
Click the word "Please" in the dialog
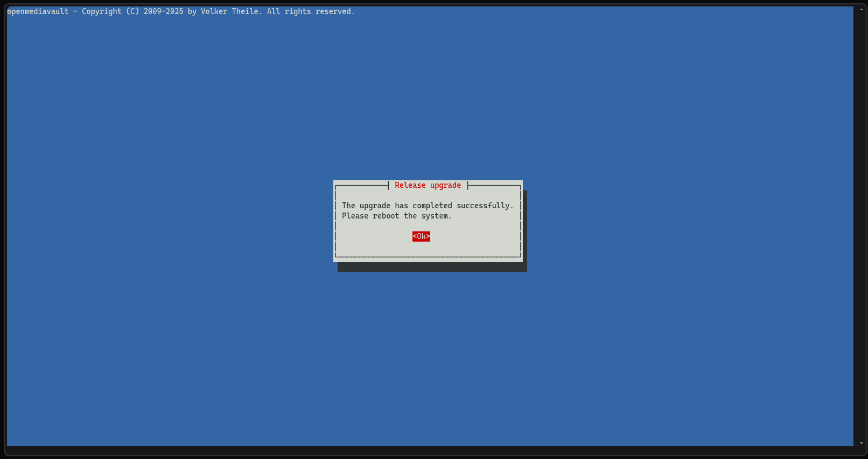coord(355,216)
